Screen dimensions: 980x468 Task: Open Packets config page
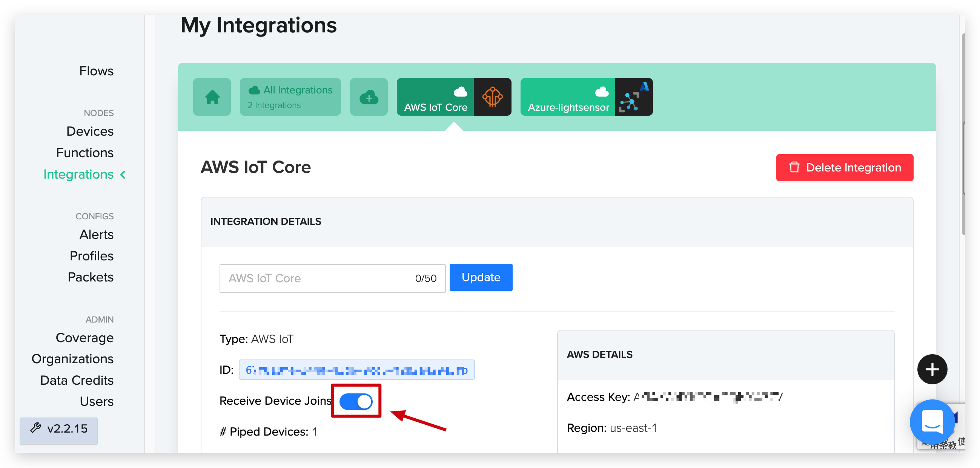coord(91,277)
